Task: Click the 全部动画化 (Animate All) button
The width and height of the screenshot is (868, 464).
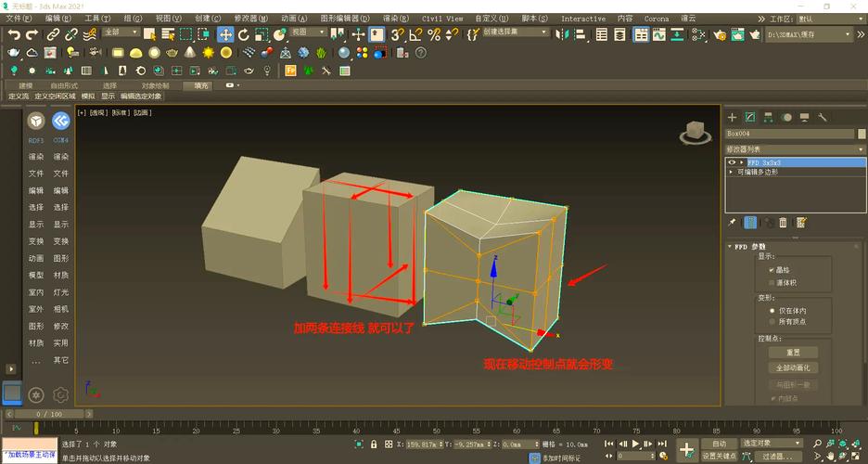Action: [x=794, y=368]
